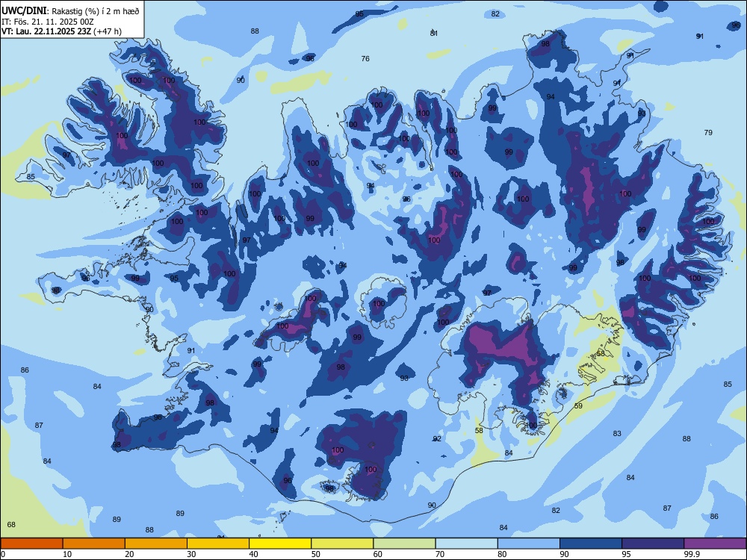Viewport: 747px width, 560px height.
Task: Click the legend label 10
Action: click(67, 554)
